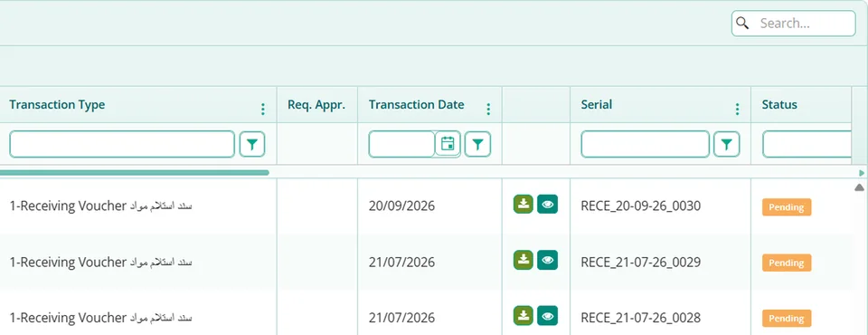Sort by the Transaction Type header

point(57,104)
